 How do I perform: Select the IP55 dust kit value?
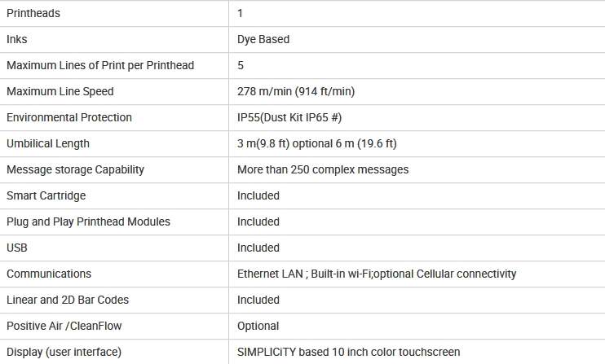289,117
